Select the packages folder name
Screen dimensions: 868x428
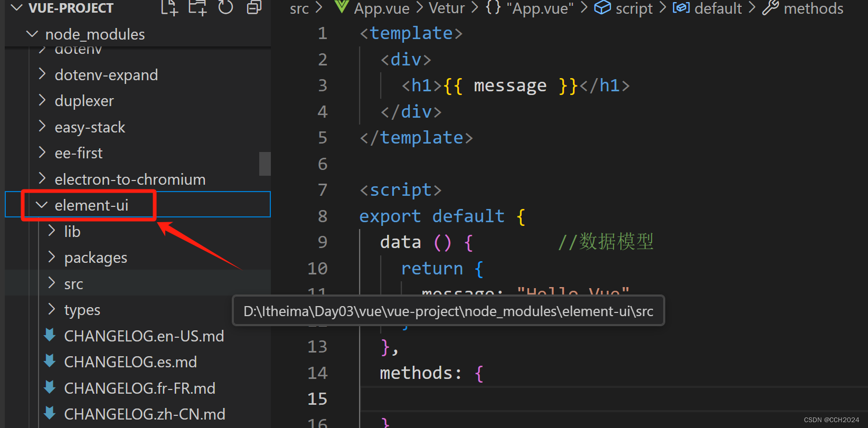click(96, 258)
